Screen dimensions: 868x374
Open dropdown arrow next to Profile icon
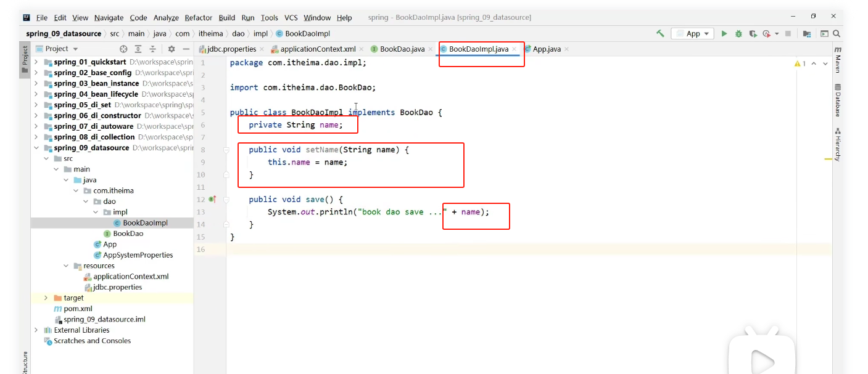(777, 34)
